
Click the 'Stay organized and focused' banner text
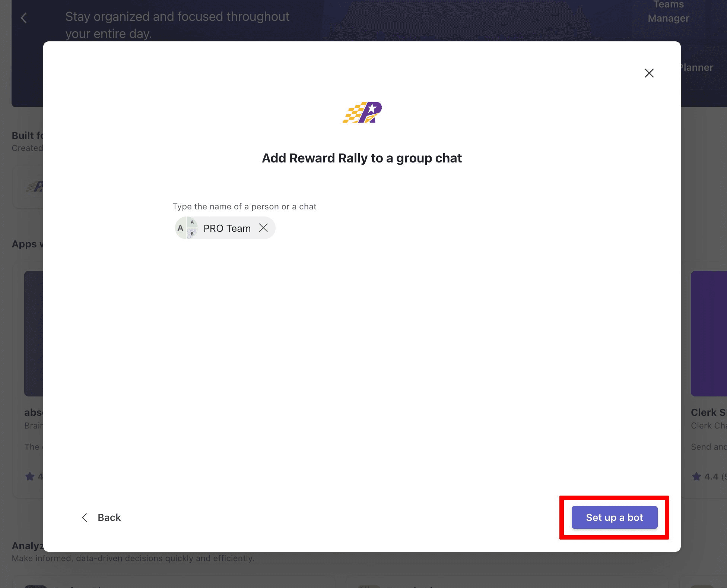(x=177, y=25)
